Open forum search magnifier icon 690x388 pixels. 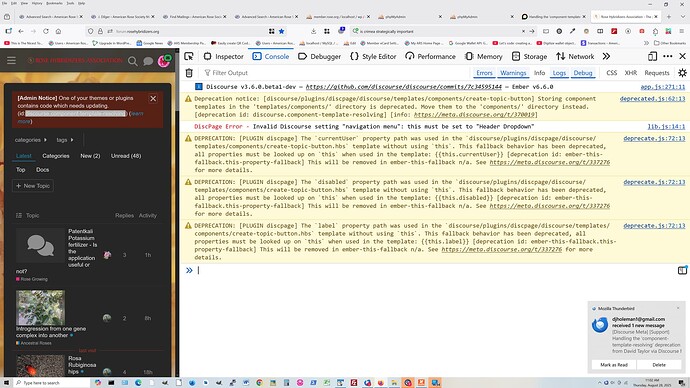click(132, 61)
